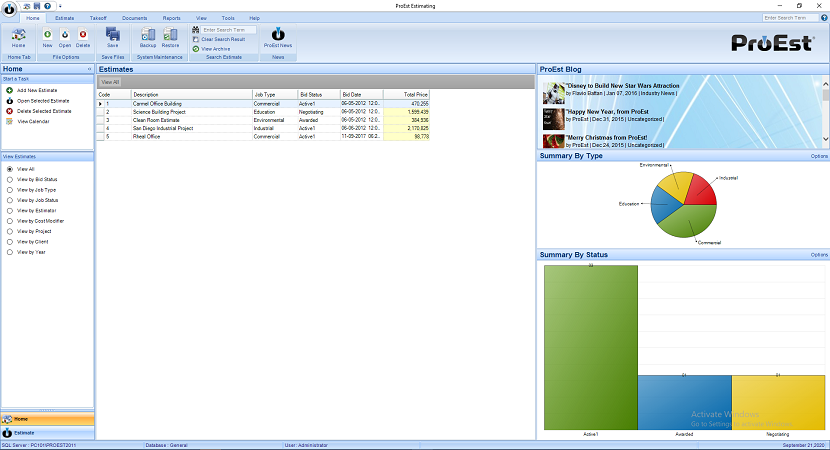Click the help icon in quick access toolbar
This screenshot has height=450, width=830.
(x=47, y=6)
